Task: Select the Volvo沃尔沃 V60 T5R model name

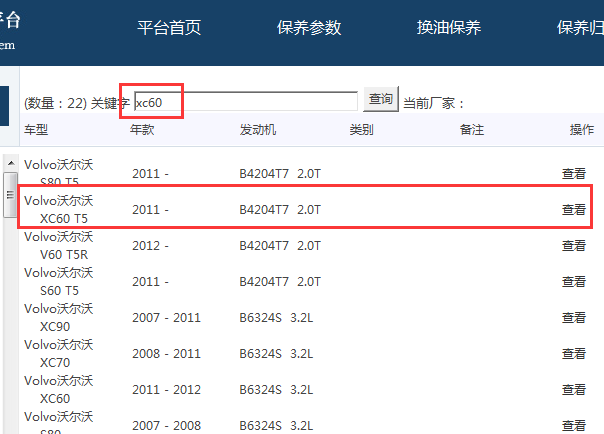Action: 59,246
